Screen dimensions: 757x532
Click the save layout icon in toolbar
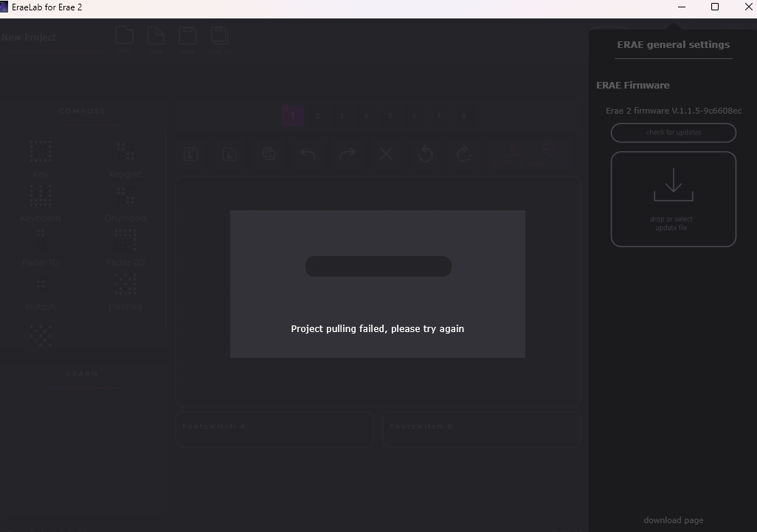click(191, 154)
